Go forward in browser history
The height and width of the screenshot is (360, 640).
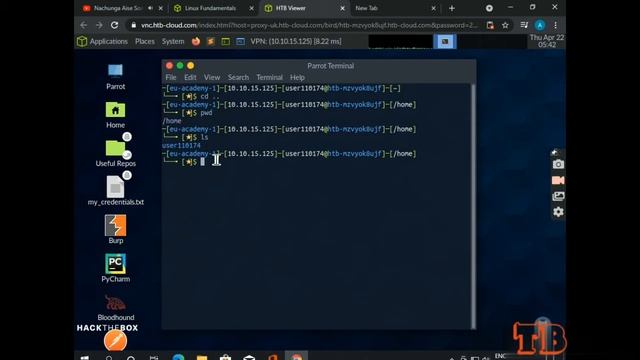coord(99,25)
